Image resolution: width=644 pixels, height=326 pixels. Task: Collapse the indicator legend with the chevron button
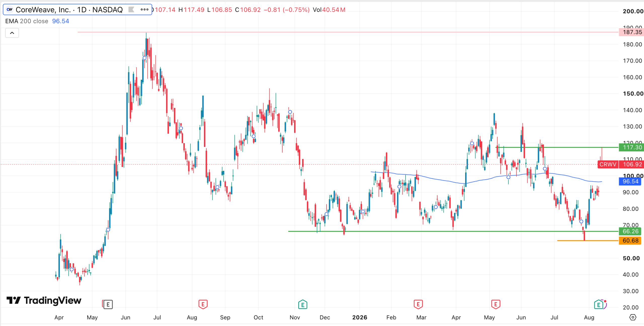click(x=12, y=33)
